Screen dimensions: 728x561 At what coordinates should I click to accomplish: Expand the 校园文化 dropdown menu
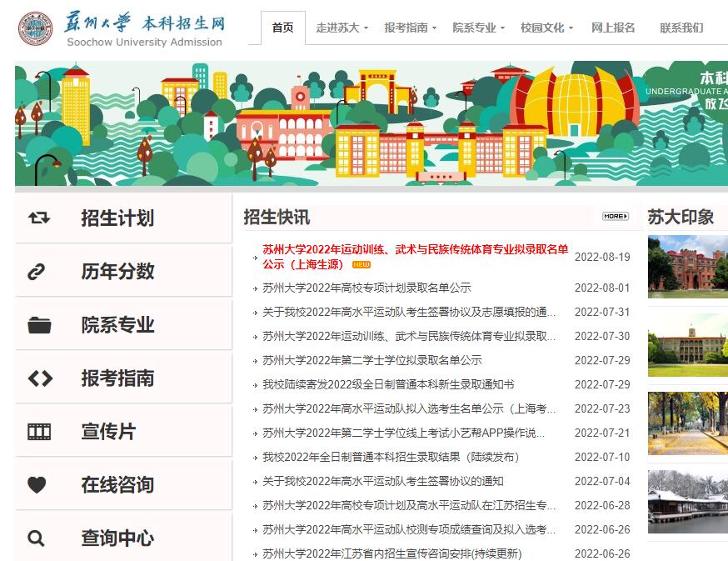point(546,28)
